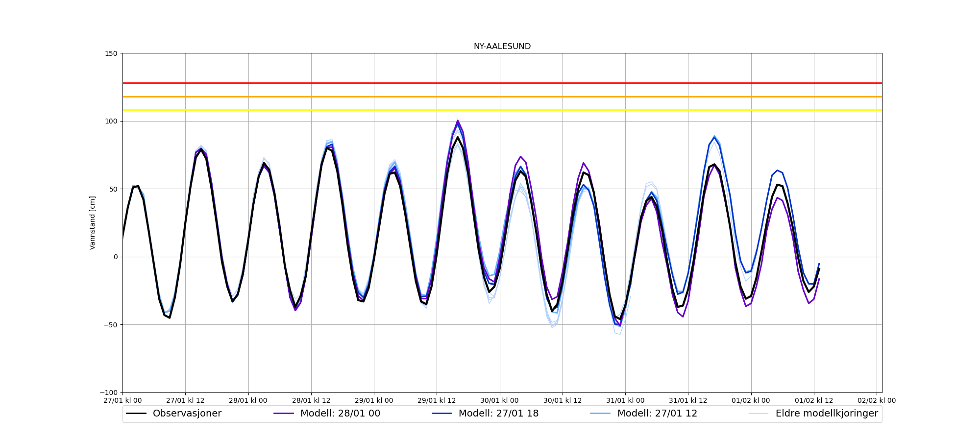Select the Observasjoner legend label

tap(187, 414)
